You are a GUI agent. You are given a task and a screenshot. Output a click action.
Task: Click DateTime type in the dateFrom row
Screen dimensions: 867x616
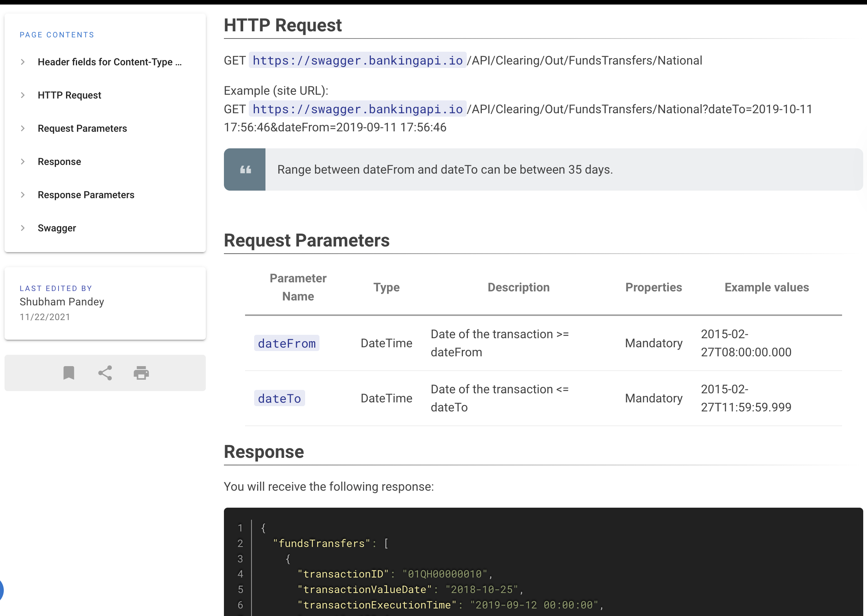386,343
